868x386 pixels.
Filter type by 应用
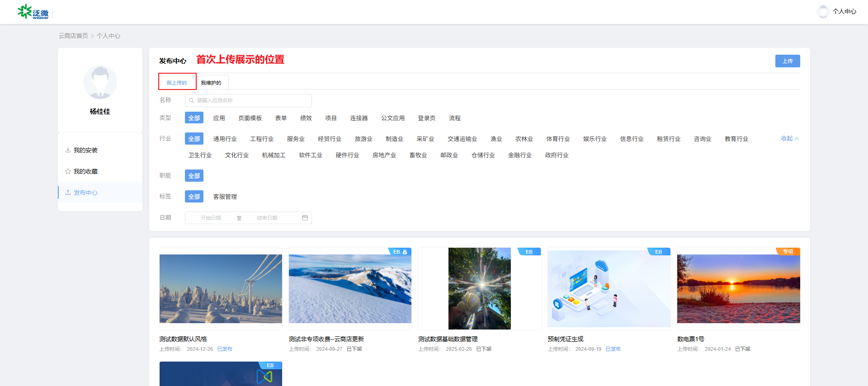click(219, 118)
